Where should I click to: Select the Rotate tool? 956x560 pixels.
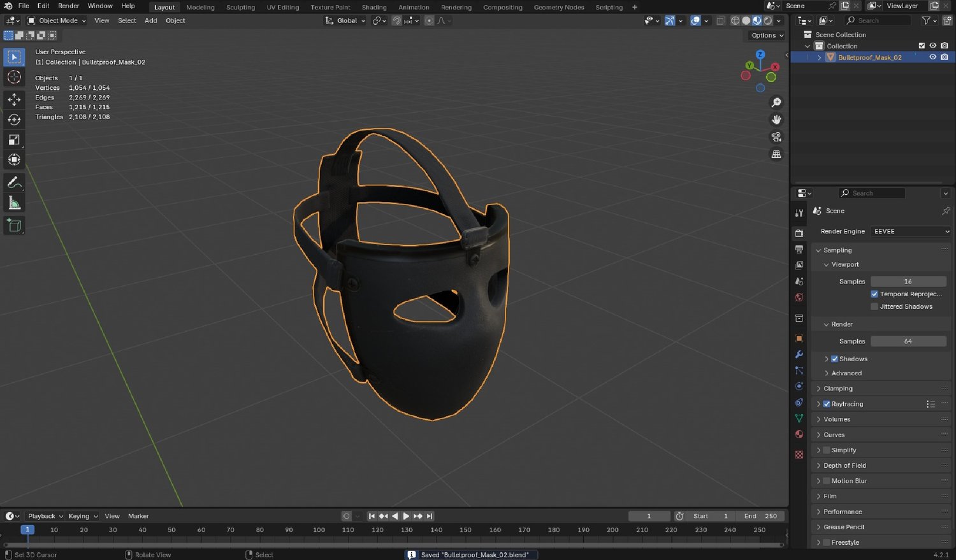coord(14,120)
